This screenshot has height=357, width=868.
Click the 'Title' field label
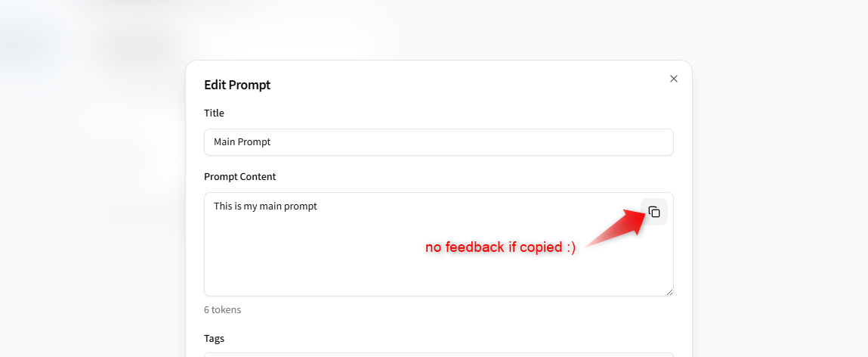click(215, 113)
